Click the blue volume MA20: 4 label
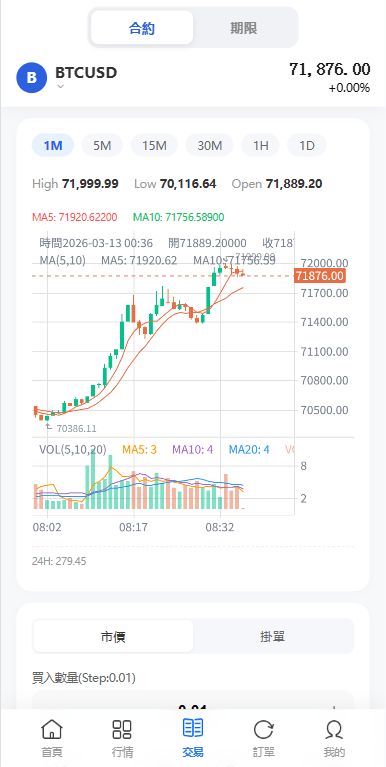This screenshot has height=767, width=386. [x=250, y=450]
